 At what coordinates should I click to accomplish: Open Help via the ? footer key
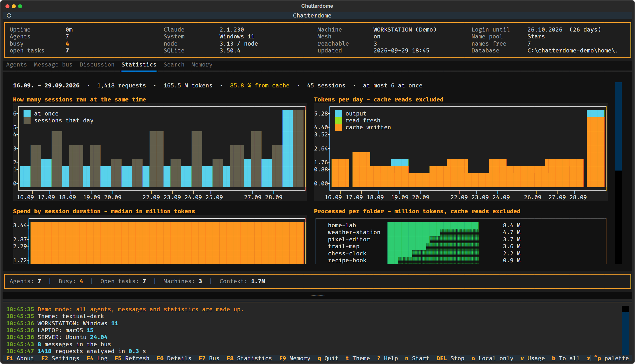tap(387, 358)
